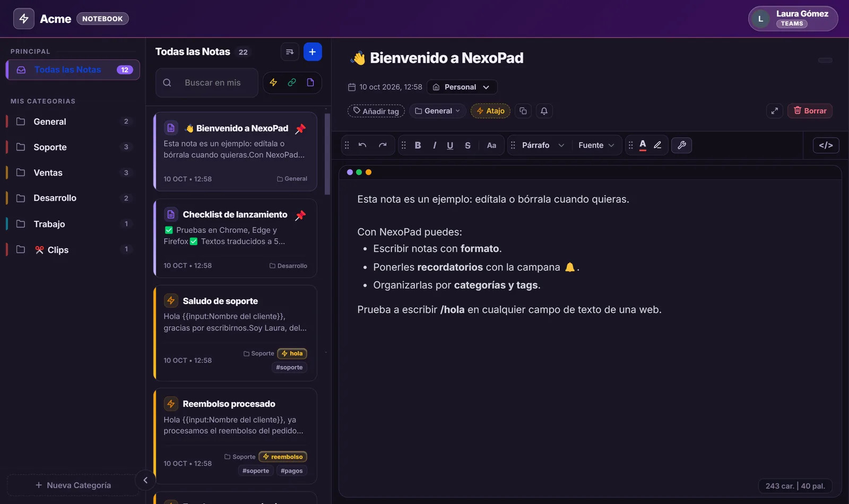The width and height of the screenshot is (849, 504).
Task: Click Pruebas en Chrome checklist checkbox
Action: (169, 230)
